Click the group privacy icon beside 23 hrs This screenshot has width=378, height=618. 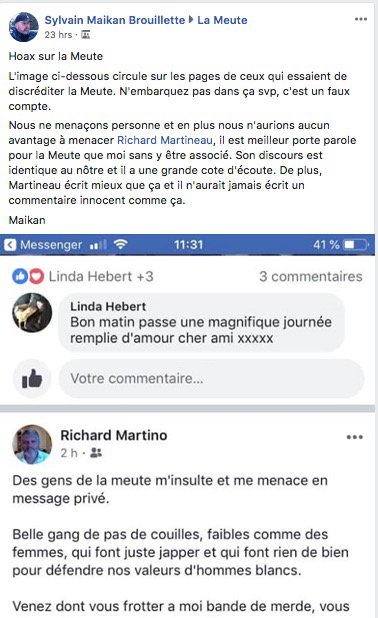(86, 35)
